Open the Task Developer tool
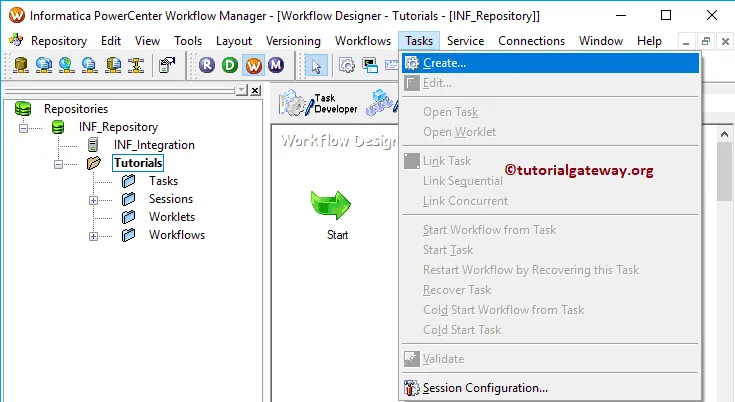 [x=319, y=103]
